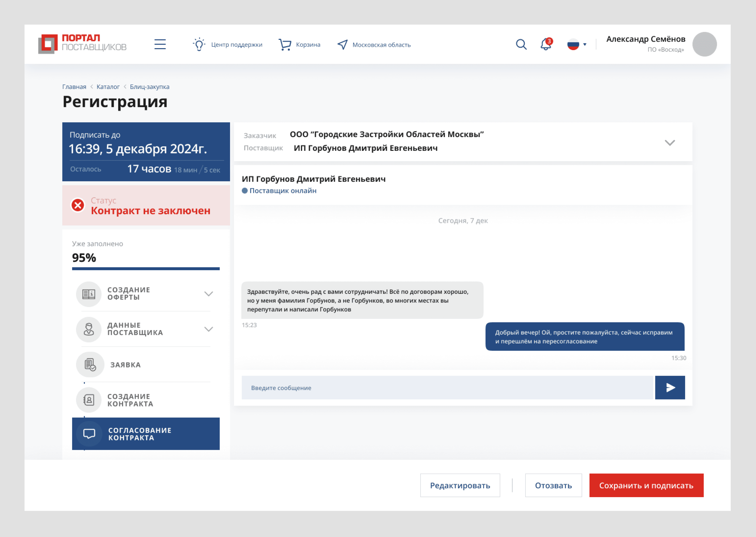Open the hamburger menu
Image resolution: width=756 pixels, height=537 pixels.
160,44
